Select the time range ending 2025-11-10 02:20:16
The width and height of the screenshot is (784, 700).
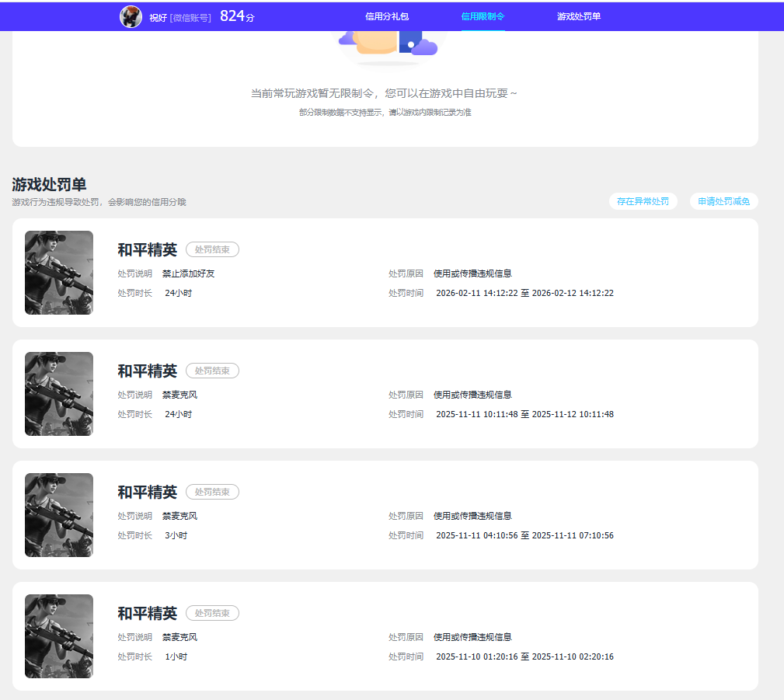[525, 656]
